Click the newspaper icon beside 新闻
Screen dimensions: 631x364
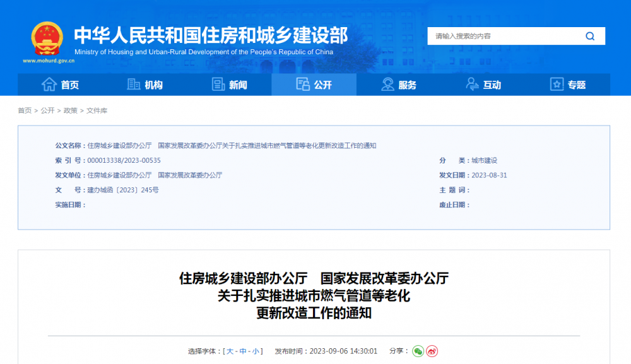[x=218, y=85]
